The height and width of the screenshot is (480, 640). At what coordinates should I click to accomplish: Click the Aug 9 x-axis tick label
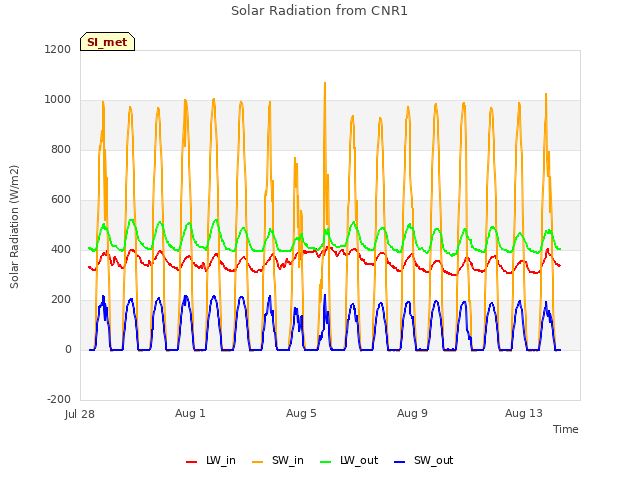click(412, 413)
